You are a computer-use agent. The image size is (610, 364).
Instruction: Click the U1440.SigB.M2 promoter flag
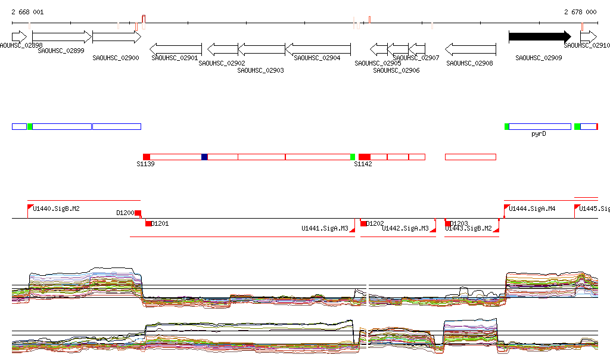(x=30, y=207)
